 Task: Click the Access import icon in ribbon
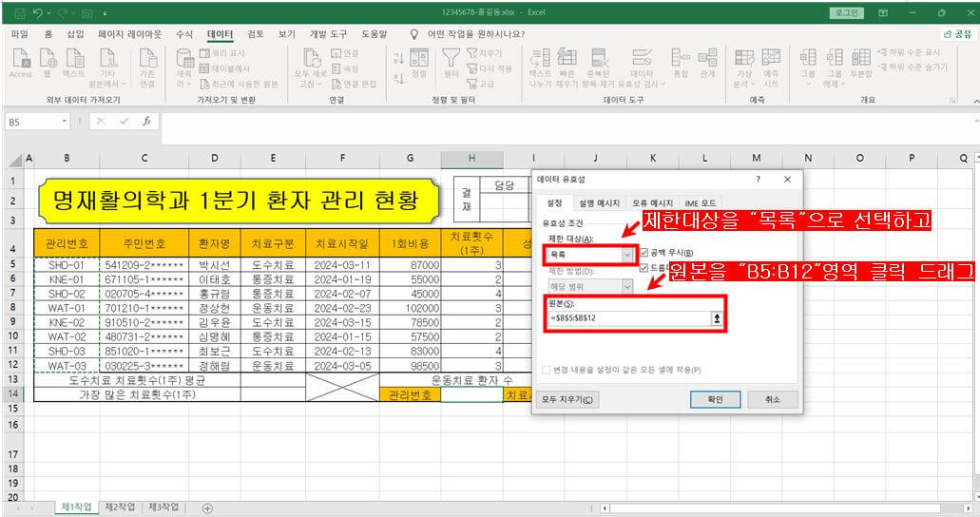21,63
